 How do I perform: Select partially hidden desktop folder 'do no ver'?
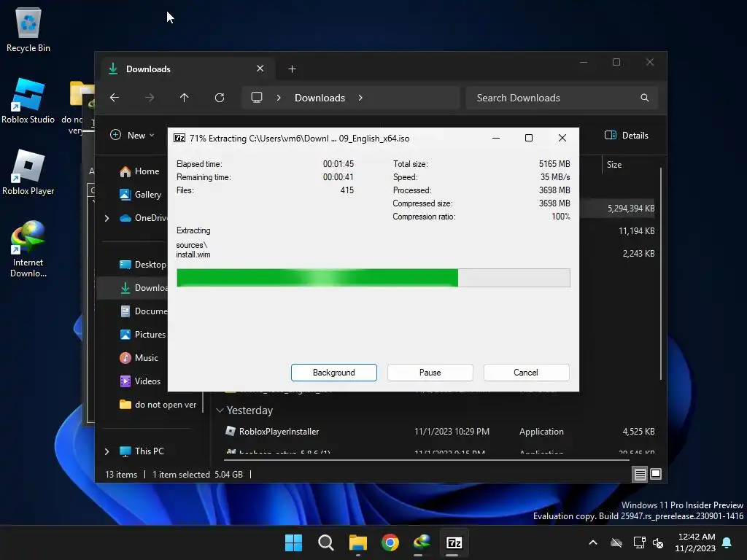click(77, 108)
